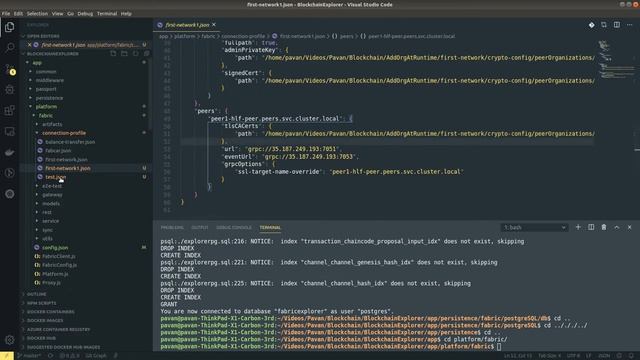Expand the Outline section

(36, 294)
